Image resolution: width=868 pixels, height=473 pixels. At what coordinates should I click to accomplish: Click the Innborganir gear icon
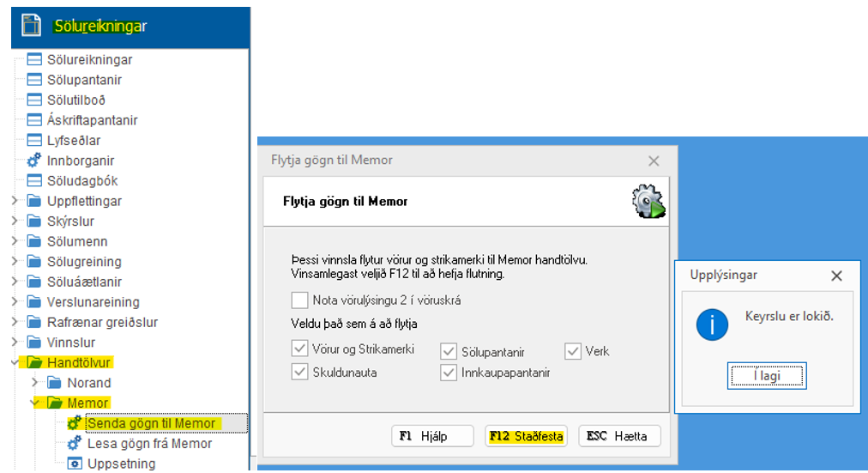pos(34,161)
